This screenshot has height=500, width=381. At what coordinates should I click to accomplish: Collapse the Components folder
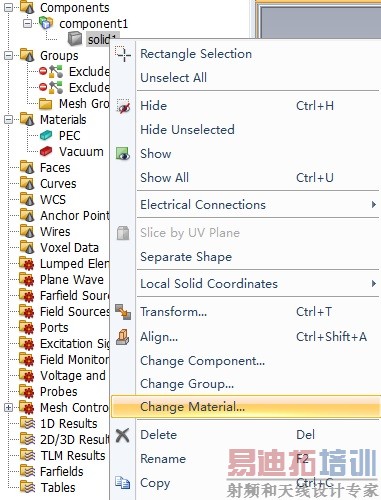9,7
